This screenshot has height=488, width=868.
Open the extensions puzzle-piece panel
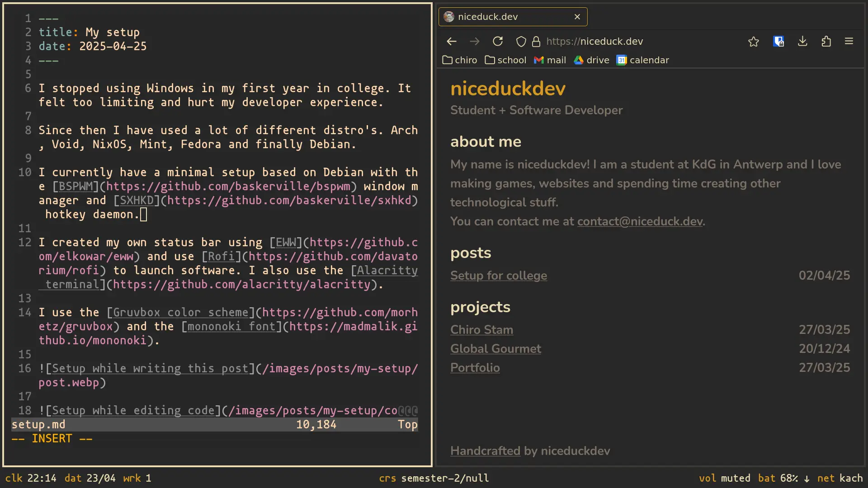coord(826,41)
